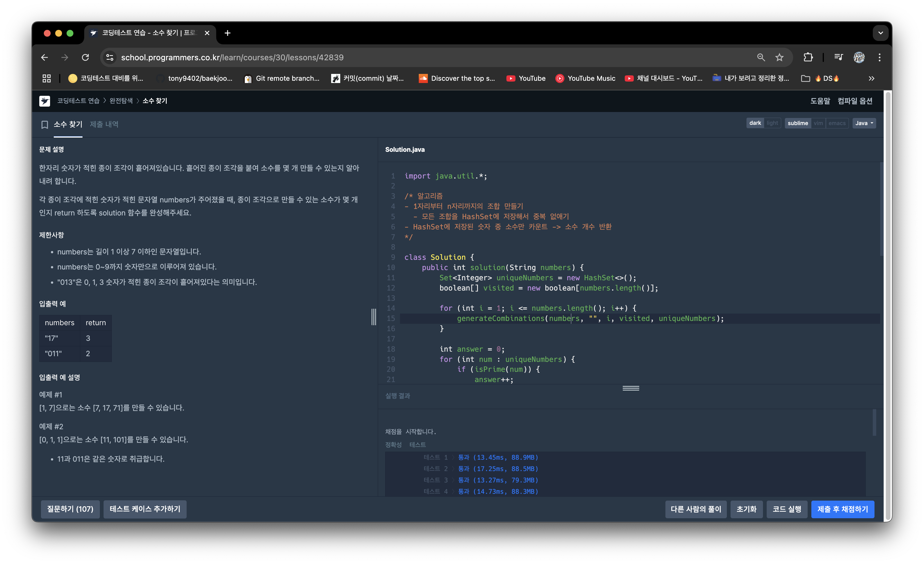Viewport: 924px width, 564px height.
Task: Click 다른 사람의 풀이 others solutions
Action: pyautogui.click(x=696, y=509)
